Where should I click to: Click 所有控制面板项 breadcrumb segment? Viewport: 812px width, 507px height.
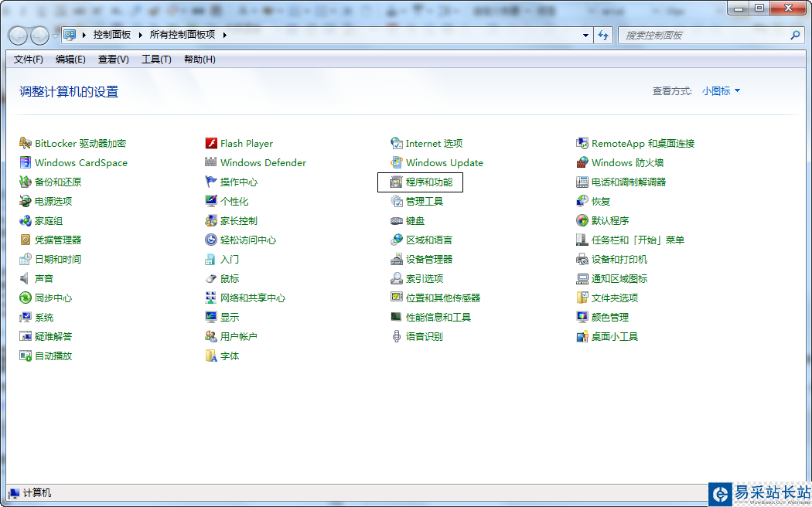tap(183, 35)
